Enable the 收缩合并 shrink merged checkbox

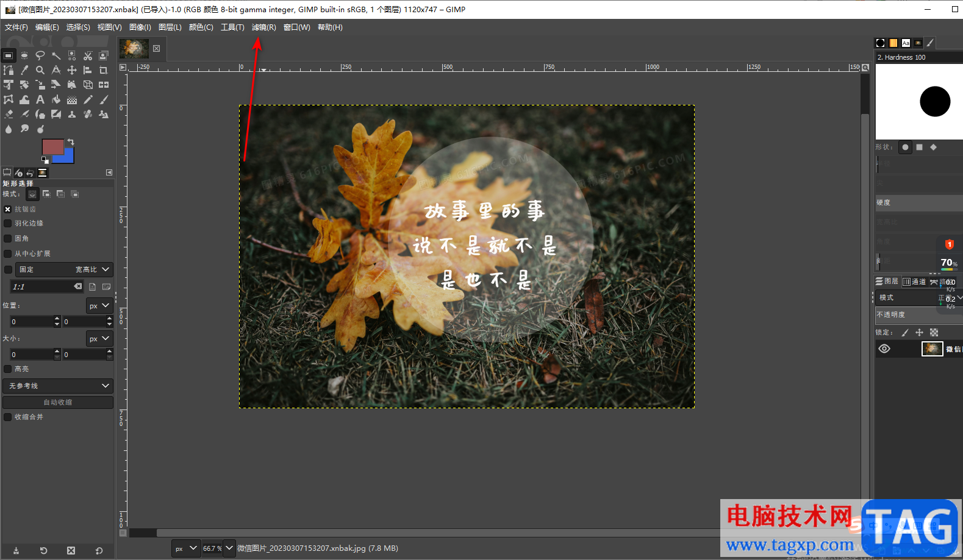tap(8, 417)
